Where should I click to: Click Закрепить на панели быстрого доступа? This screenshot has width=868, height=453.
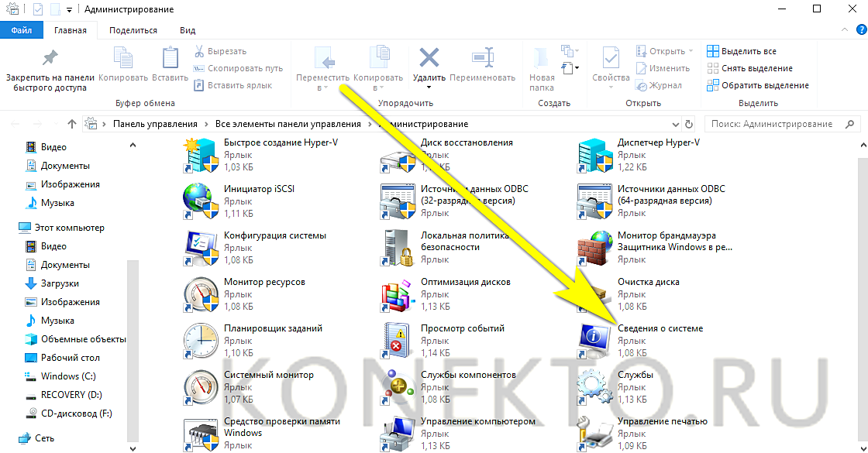click(50, 70)
